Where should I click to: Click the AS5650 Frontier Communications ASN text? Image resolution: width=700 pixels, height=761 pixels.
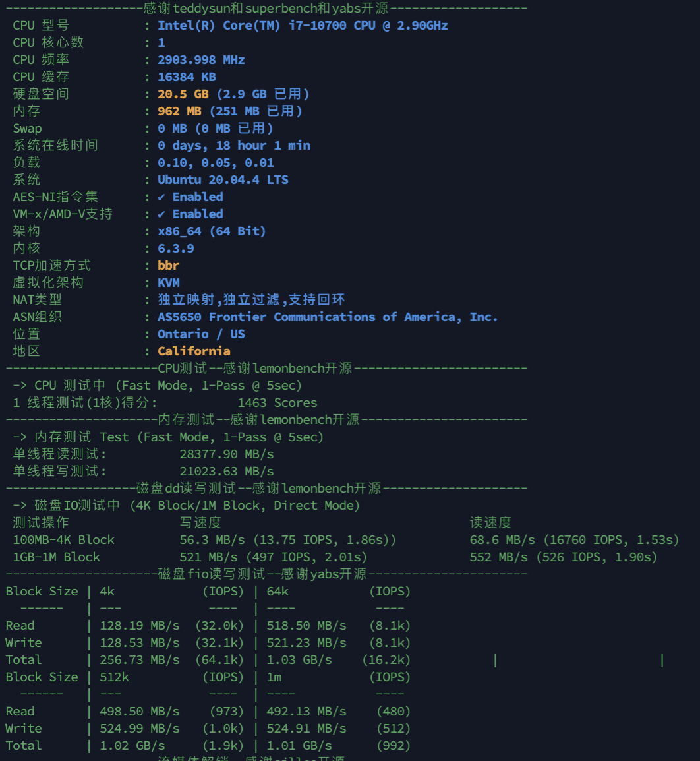click(x=328, y=317)
